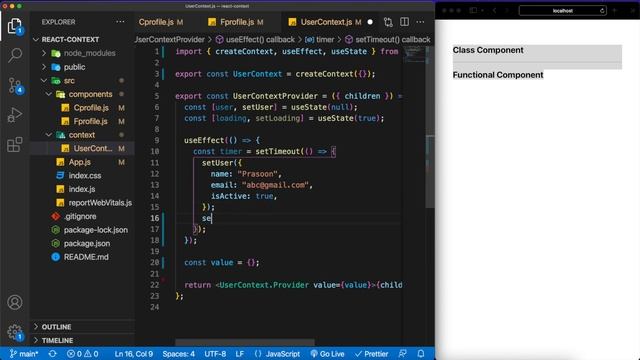Open App.js from explorer

point(80,162)
